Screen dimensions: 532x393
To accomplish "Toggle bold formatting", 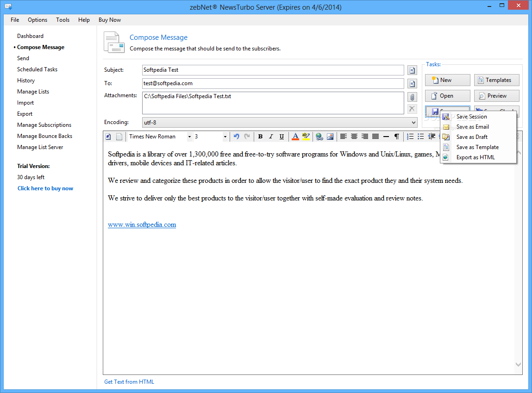I will point(260,137).
